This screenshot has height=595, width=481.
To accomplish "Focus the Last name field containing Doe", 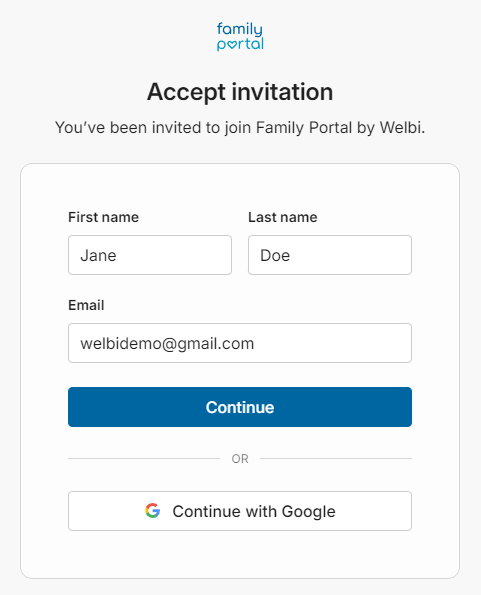I will pyautogui.click(x=330, y=255).
